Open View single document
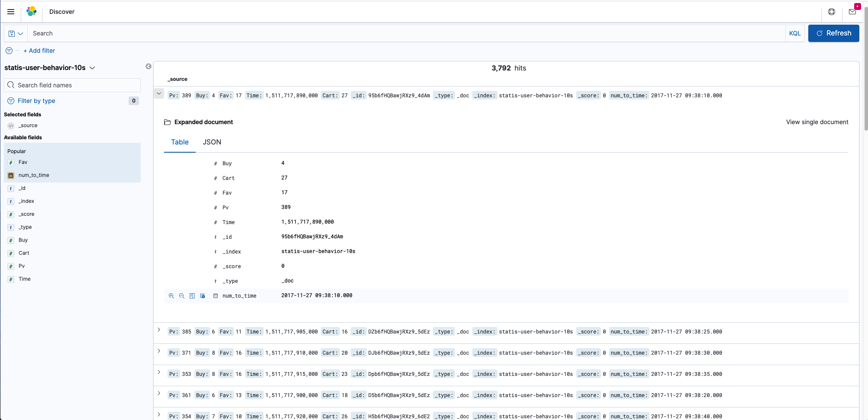Screen dimensions: 868x420 pos(817,122)
